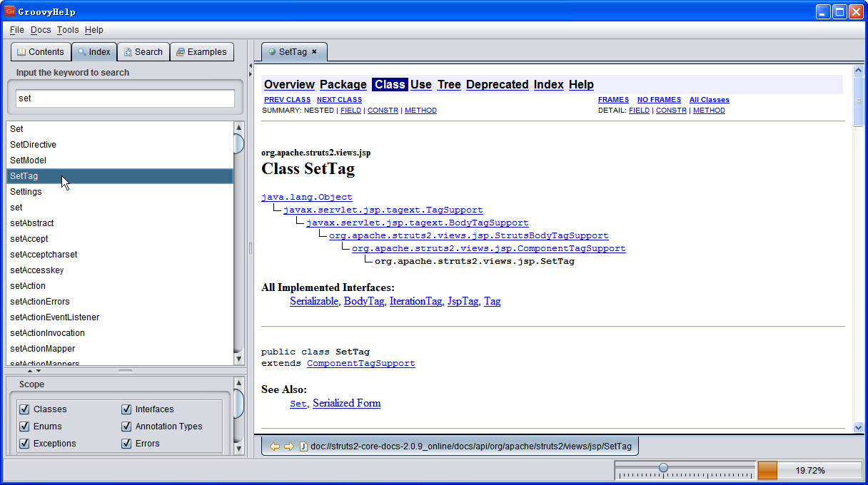868x485 pixels.
Task: Jump to CONSTR in the DETAIL row
Action: click(x=671, y=111)
